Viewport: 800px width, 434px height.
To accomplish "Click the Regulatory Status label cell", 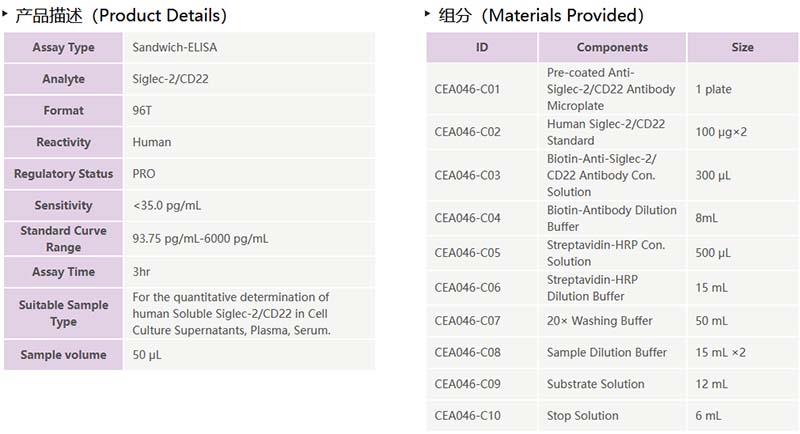I will (63, 174).
